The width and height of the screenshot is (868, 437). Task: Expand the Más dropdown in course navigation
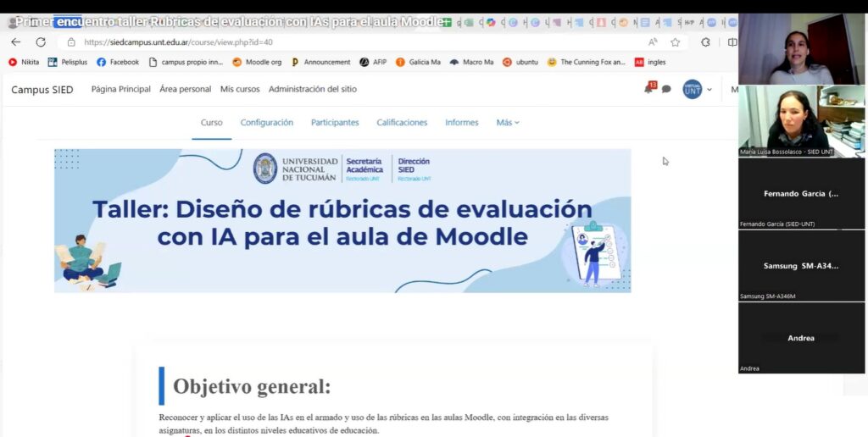508,123
